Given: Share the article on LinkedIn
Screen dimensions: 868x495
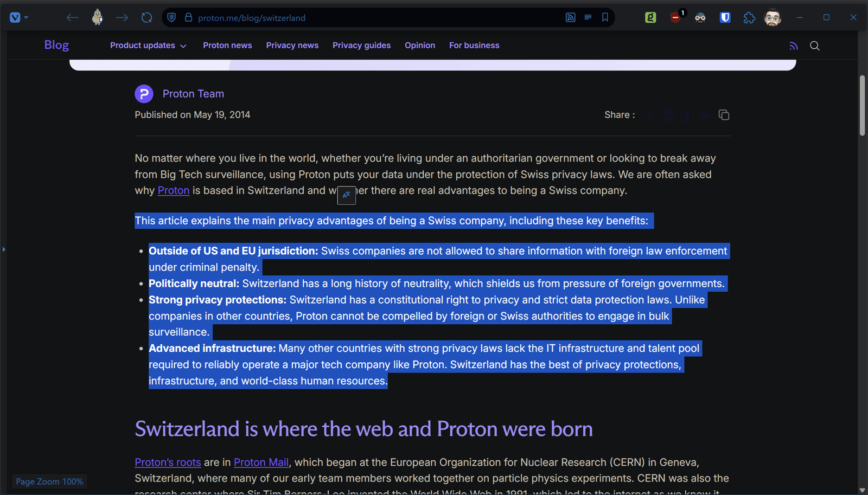Looking at the screenshot, I should pos(705,115).
